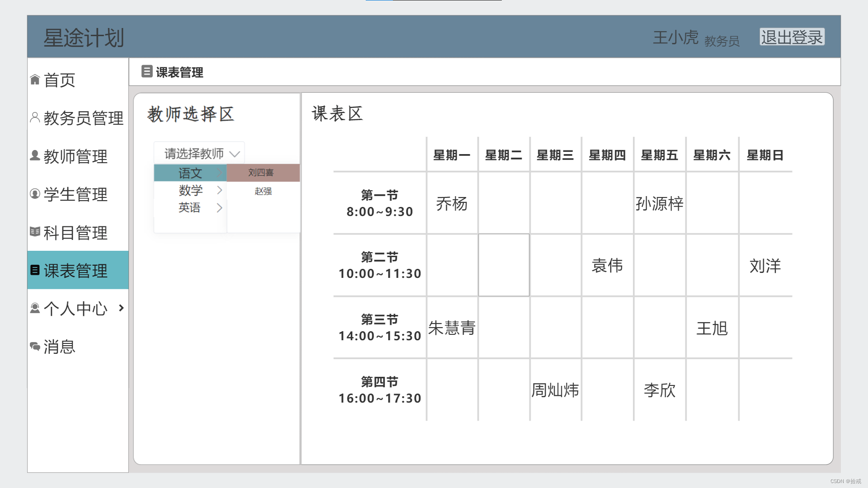The height and width of the screenshot is (488, 868).
Task: Expand the 英语 subject chevron
Action: tap(219, 208)
